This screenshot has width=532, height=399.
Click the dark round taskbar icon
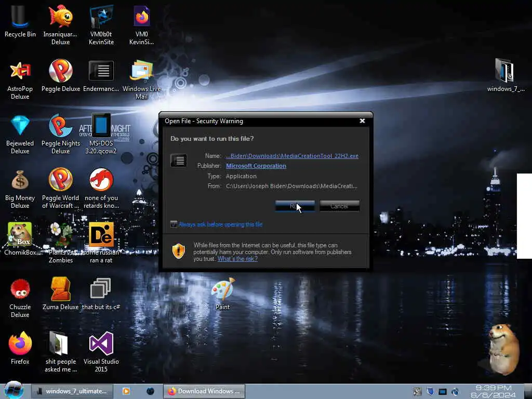click(150, 391)
